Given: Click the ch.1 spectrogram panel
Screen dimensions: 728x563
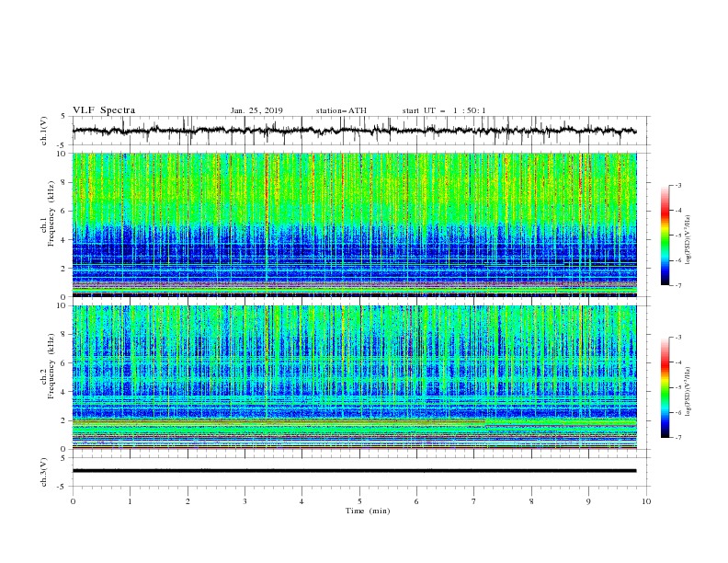Looking at the screenshot, I should pos(355,224).
